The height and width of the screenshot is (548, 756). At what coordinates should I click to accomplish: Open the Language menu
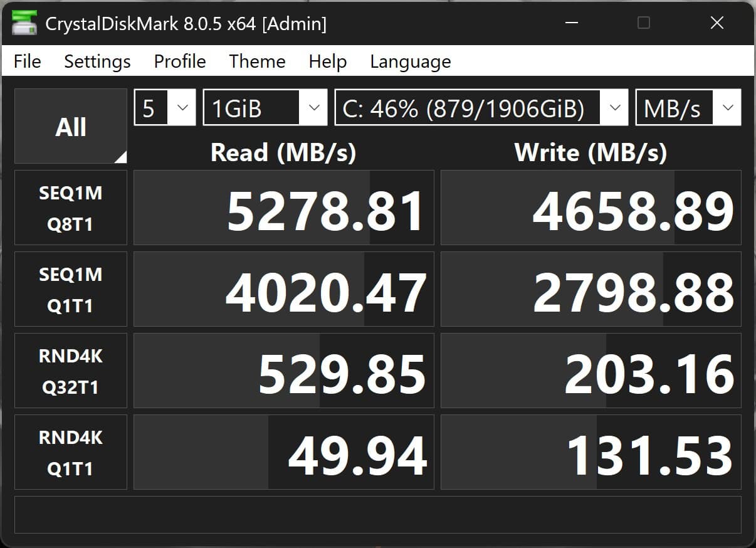pos(410,61)
